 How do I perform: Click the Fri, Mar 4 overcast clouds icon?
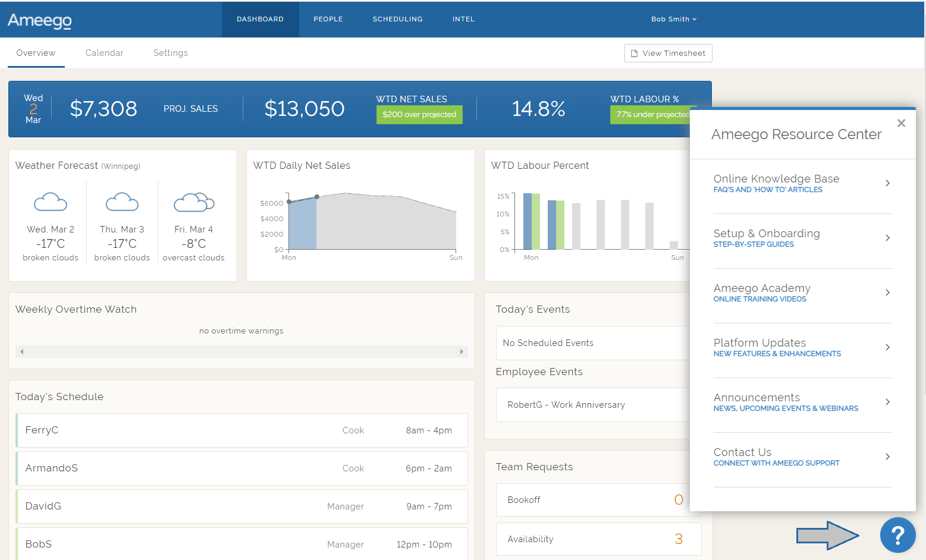[193, 203]
